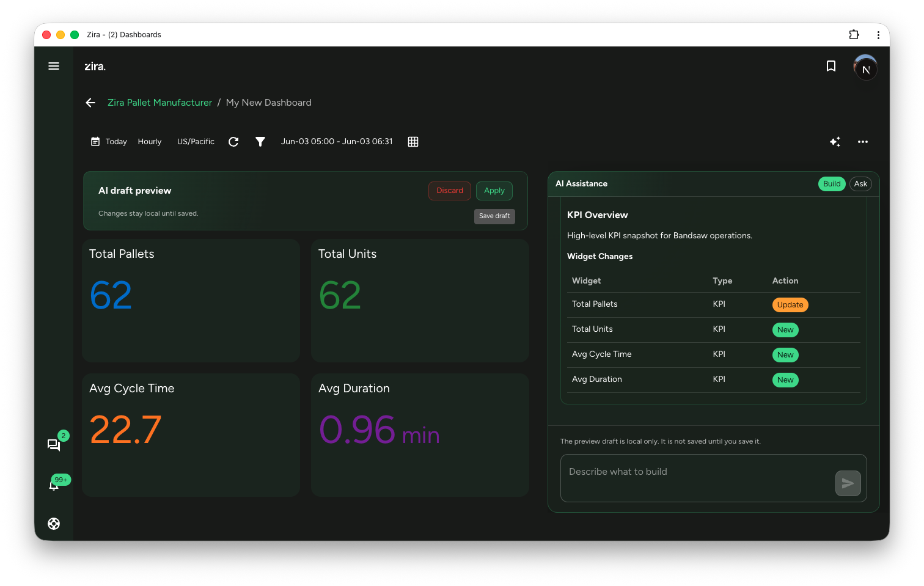924x586 pixels.
Task: Open the three-dot more options menu
Action: (863, 142)
